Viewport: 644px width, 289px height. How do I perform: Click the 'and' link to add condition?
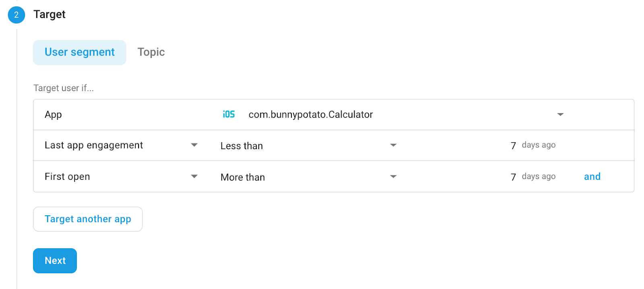click(x=592, y=177)
